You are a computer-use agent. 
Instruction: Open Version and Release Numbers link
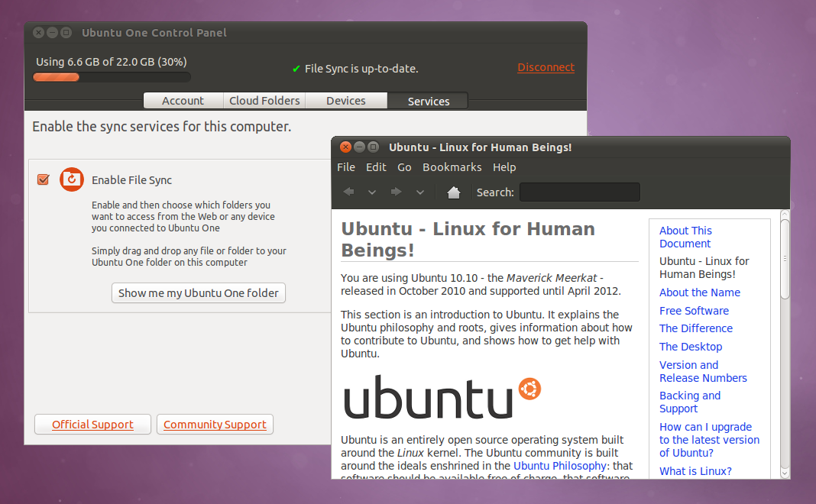click(703, 371)
